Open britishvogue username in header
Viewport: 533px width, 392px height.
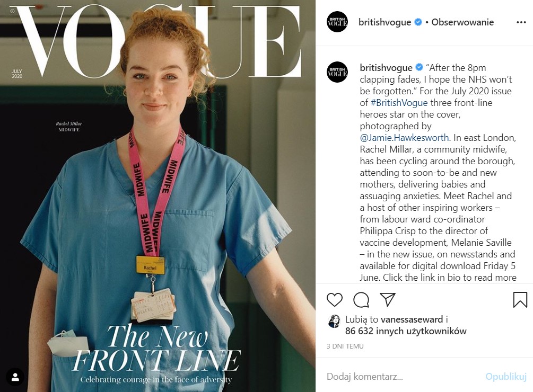(x=385, y=22)
